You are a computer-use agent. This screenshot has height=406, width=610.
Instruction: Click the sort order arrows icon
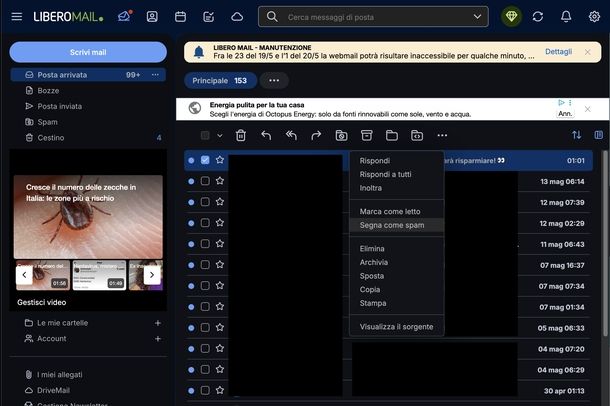(577, 135)
